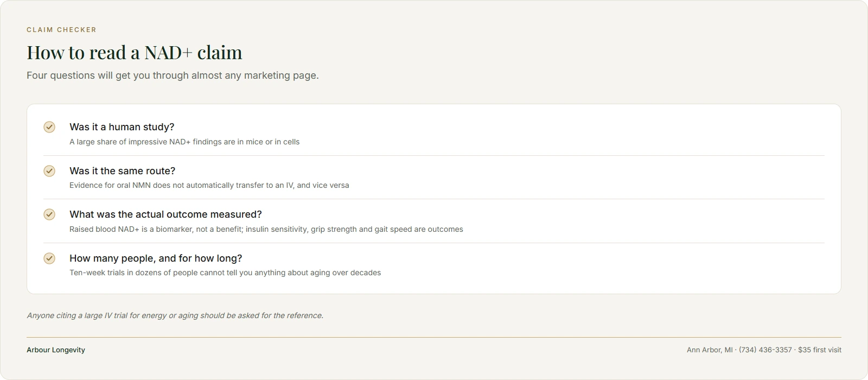Click the line about raised blood NAD+ biomarker

click(266, 229)
